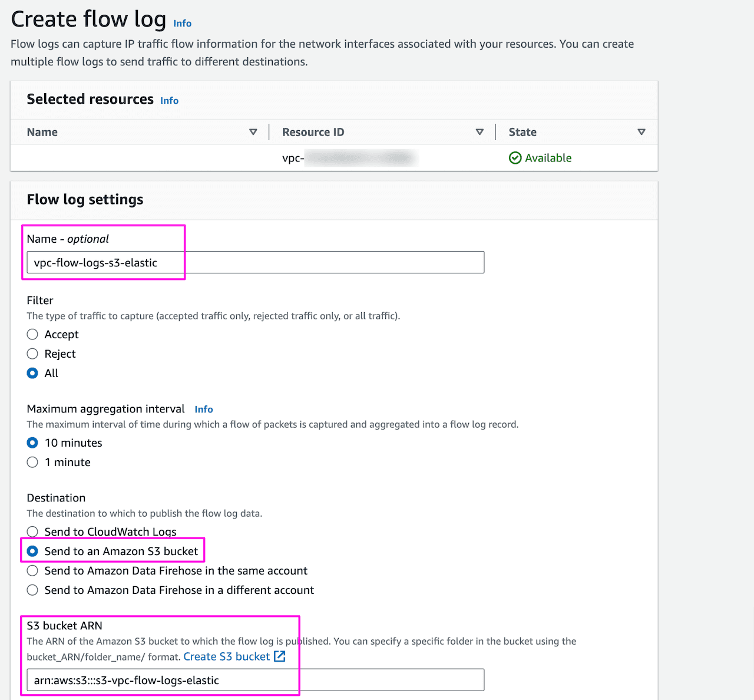Select Send to an Amazon S3 bucket
The height and width of the screenshot is (700, 754).
tap(32, 551)
